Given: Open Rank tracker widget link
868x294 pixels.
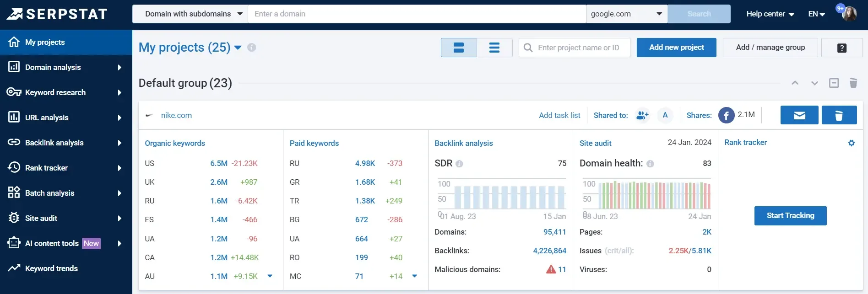Looking at the screenshot, I should [746, 143].
